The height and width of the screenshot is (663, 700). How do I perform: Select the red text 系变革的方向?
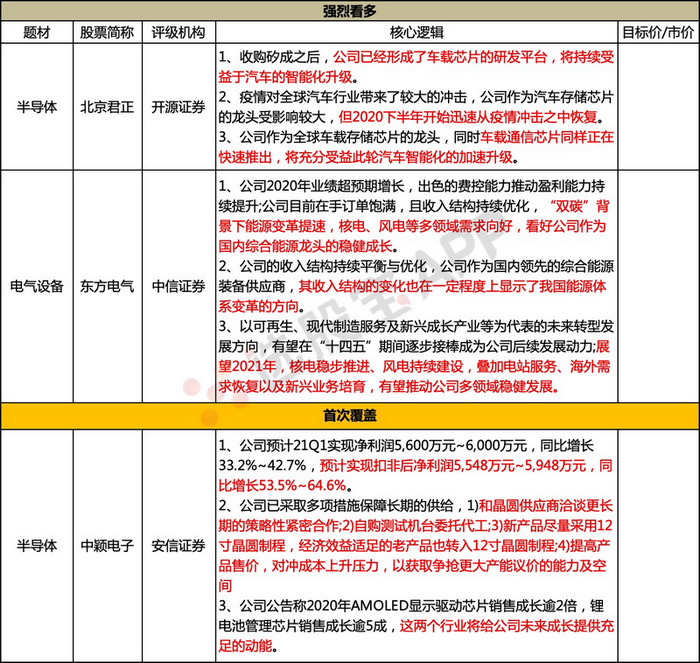coord(258,306)
